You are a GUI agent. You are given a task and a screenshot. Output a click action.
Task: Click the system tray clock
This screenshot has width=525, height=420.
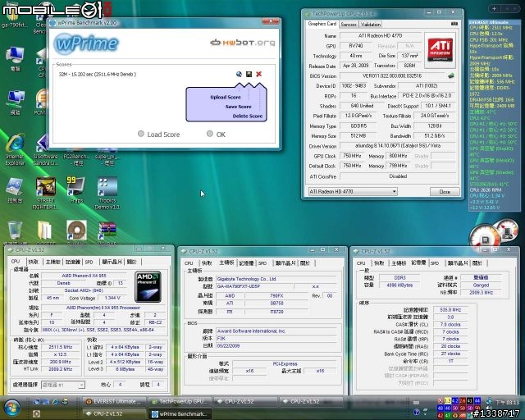507,402
